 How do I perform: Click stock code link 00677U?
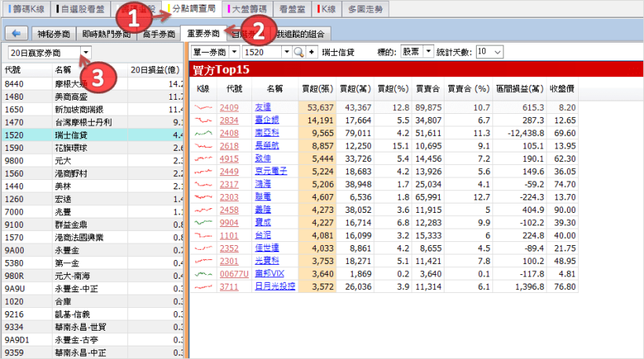pos(234,274)
